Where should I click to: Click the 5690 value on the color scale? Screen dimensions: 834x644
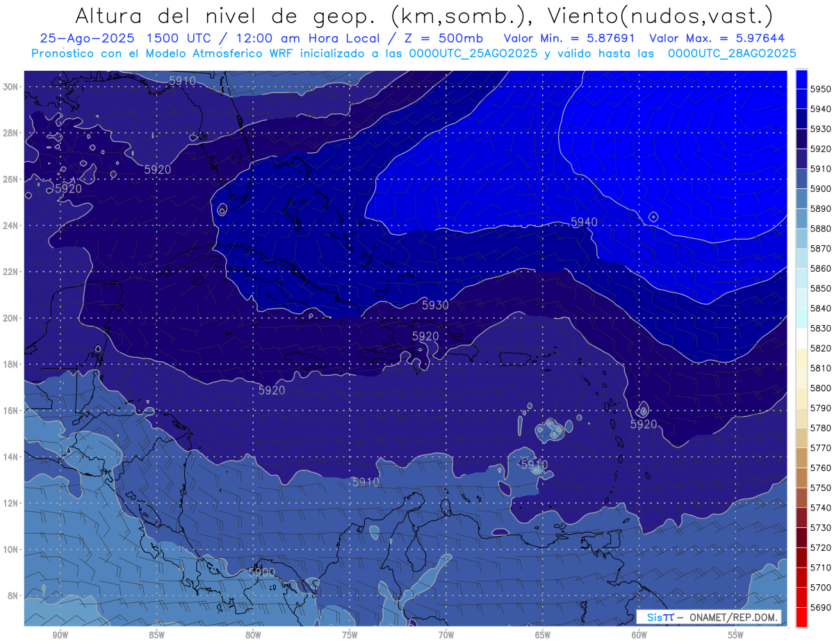pyautogui.click(x=821, y=607)
